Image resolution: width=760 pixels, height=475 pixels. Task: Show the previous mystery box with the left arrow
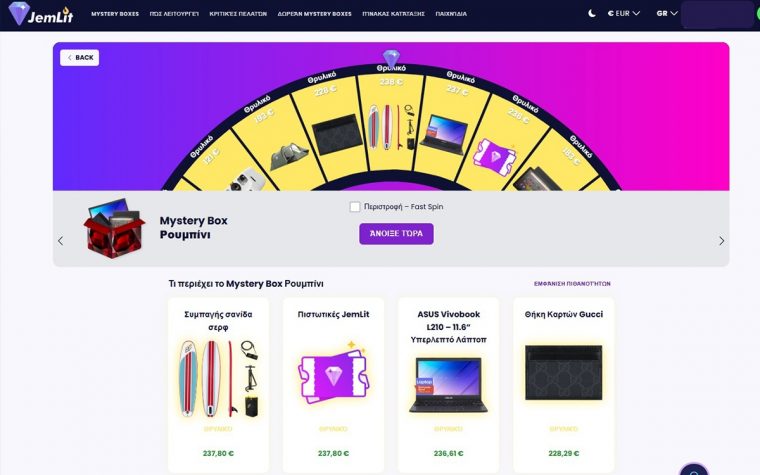pos(61,241)
